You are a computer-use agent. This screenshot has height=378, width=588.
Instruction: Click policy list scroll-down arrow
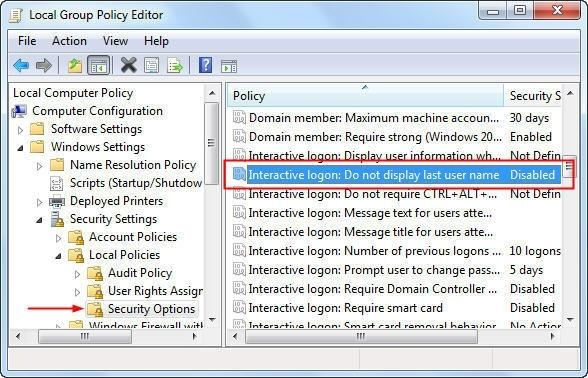pos(570,320)
